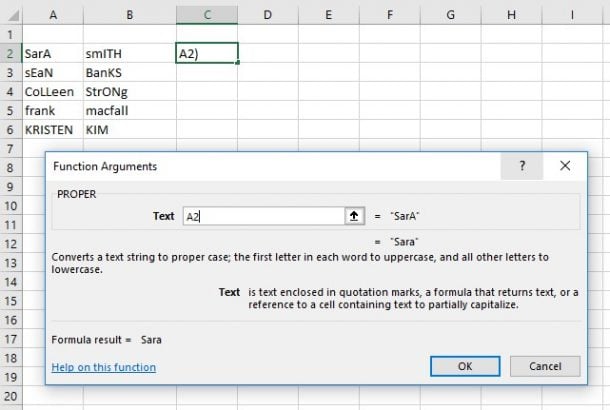Click OK to confirm PROPER function
610x410 pixels.
coord(465,366)
